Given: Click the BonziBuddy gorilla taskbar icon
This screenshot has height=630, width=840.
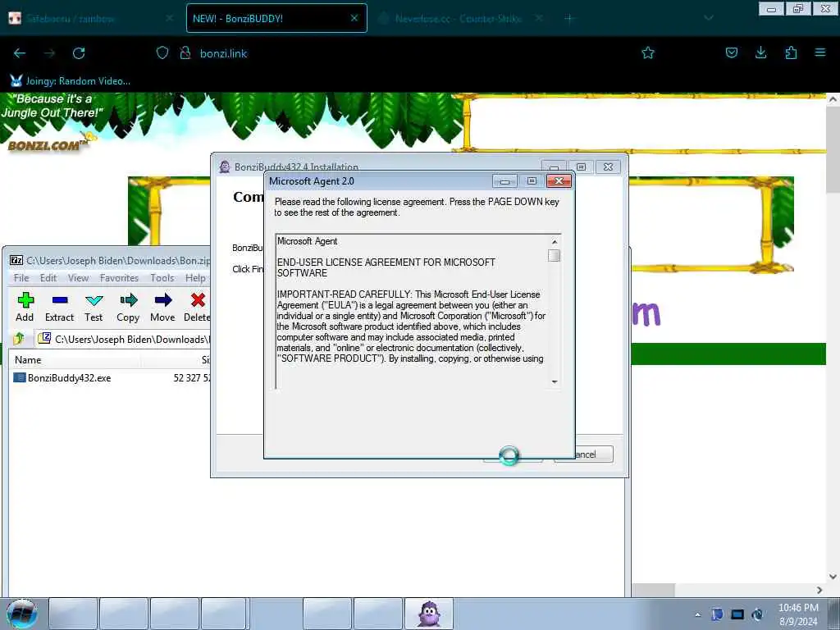Looking at the screenshot, I should (x=428, y=614).
